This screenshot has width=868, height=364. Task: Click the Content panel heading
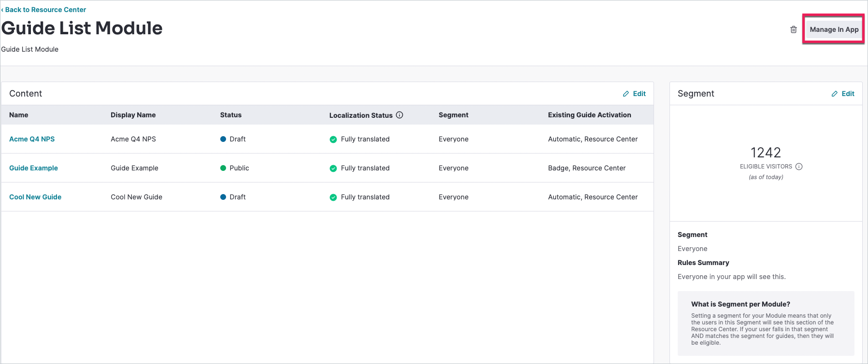pyautogui.click(x=26, y=94)
